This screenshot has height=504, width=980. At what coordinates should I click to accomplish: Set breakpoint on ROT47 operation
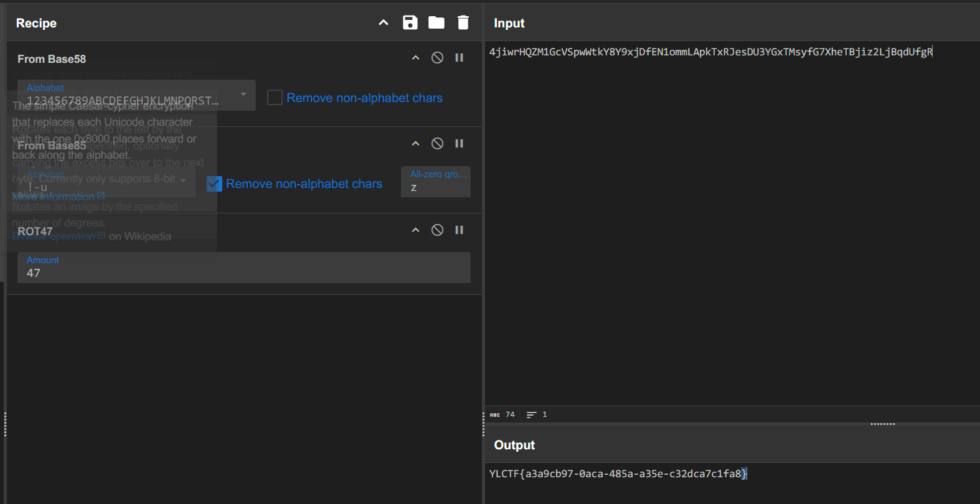coord(459,230)
